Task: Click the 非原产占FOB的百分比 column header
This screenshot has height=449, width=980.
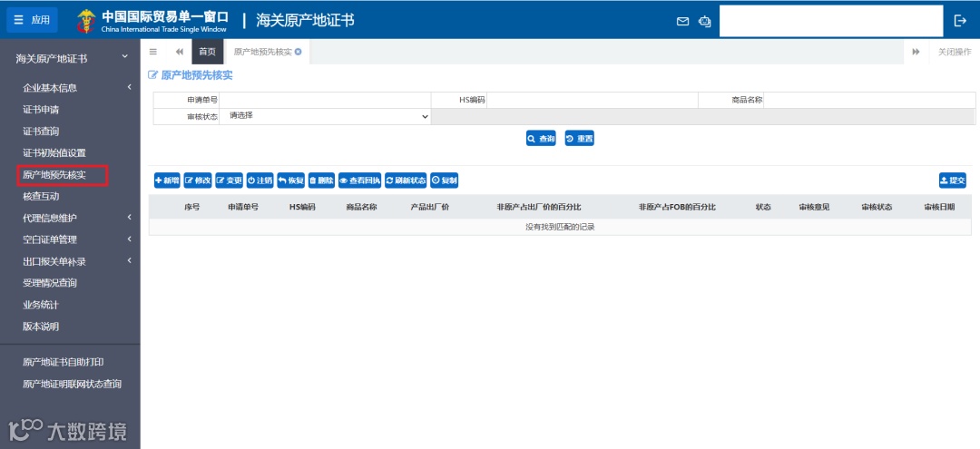Action: tap(678, 207)
